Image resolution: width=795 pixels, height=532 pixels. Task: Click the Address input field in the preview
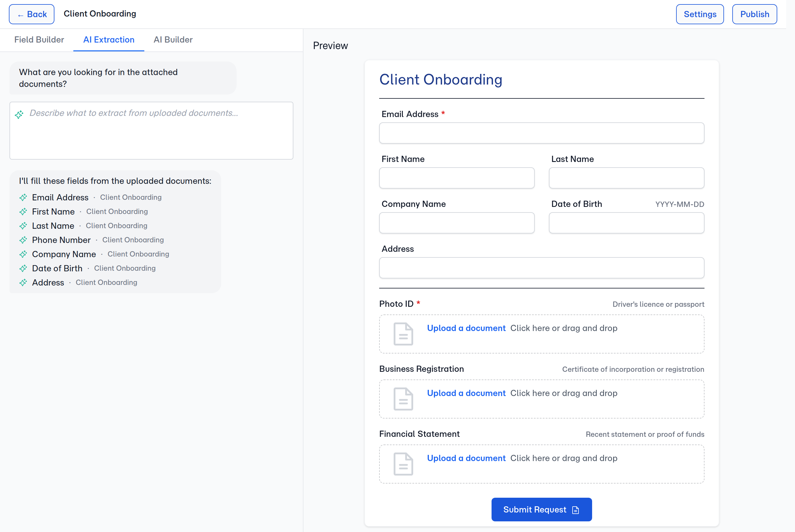(542, 268)
